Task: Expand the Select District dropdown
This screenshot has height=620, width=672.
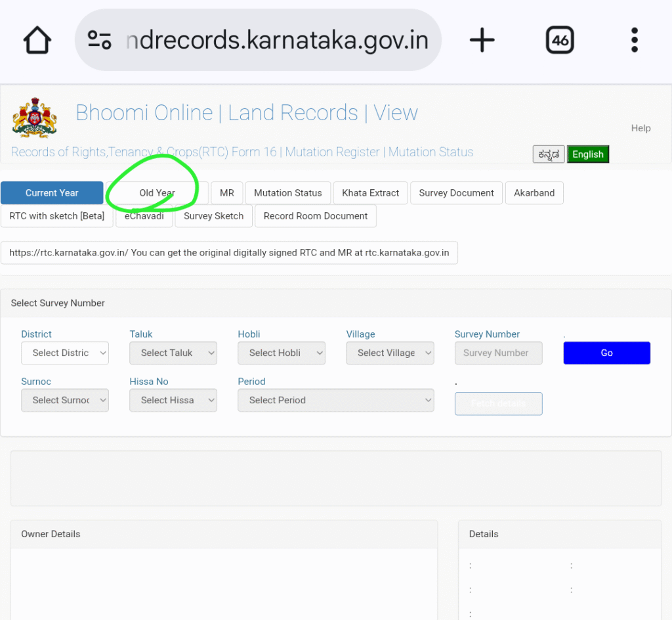Action: (x=65, y=353)
